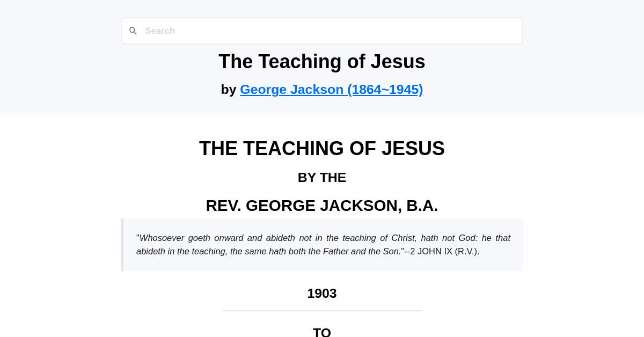Click the horizontal divider below 1903
The height and width of the screenshot is (337, 644).
pyautogui.click(x=321, y=311)
